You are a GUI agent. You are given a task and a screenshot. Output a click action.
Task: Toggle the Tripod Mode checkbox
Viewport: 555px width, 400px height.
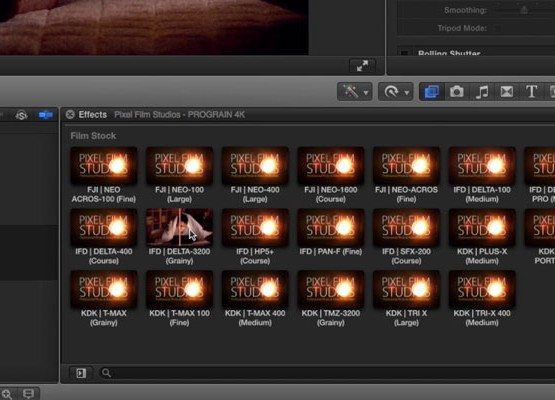pyautogui.click(x=497, y=28)
